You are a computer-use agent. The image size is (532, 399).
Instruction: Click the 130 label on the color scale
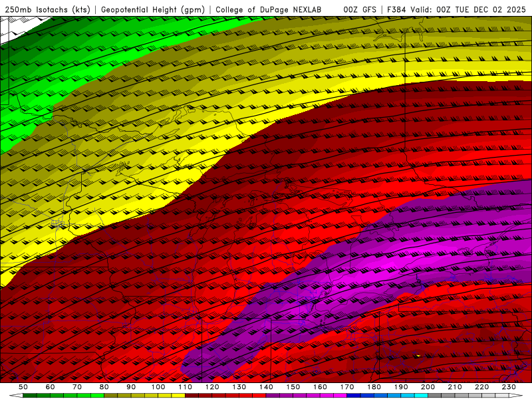(x=239, y=387)
